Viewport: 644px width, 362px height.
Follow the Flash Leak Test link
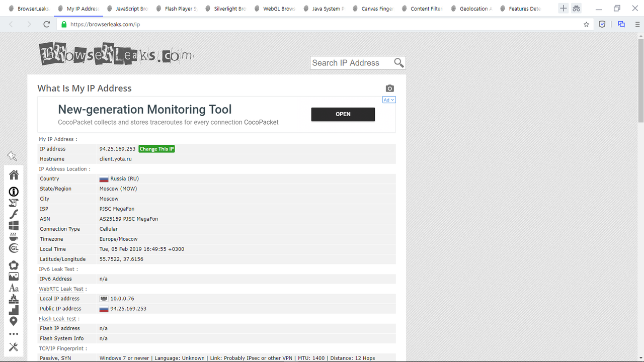[57, 319]
